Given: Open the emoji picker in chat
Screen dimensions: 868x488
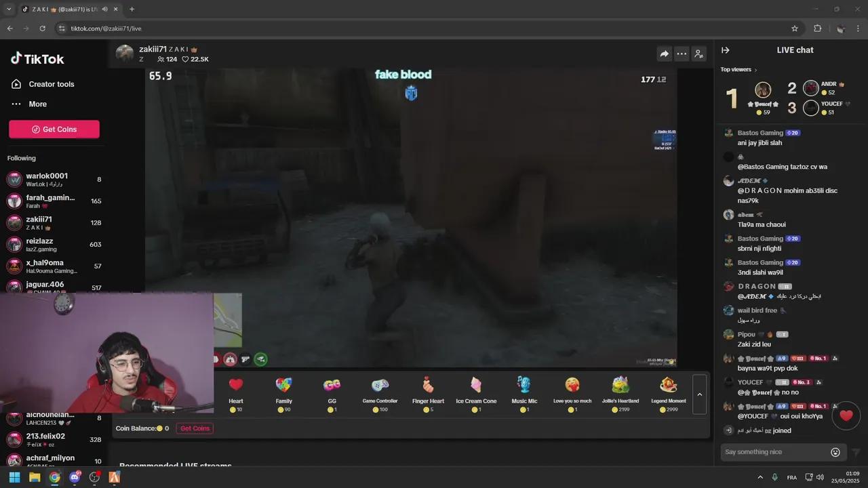Looking at the screenshot, I should pos(835,452).
